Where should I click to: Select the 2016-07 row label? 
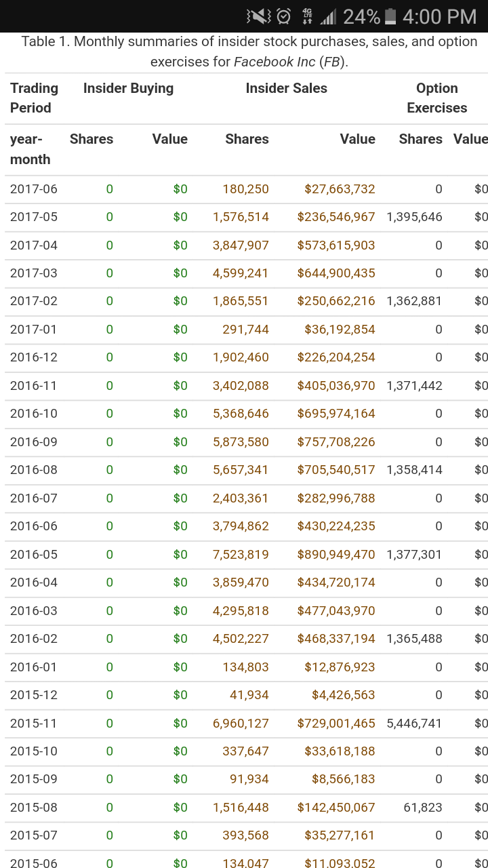click(x=34, y=498)
